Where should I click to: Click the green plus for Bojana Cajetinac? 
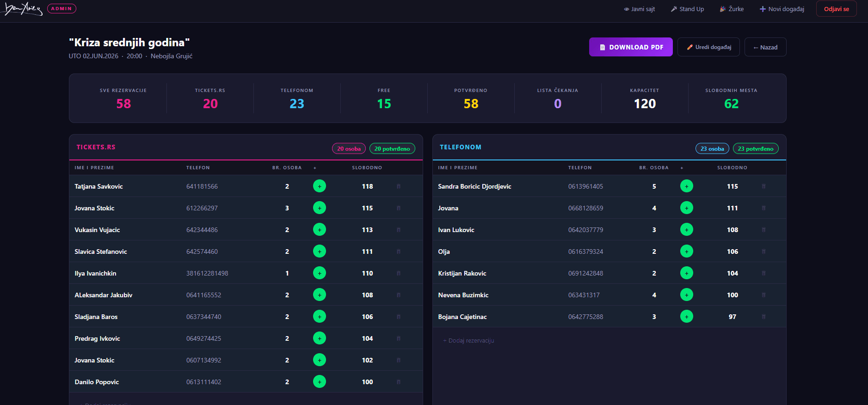click(687, 316)
